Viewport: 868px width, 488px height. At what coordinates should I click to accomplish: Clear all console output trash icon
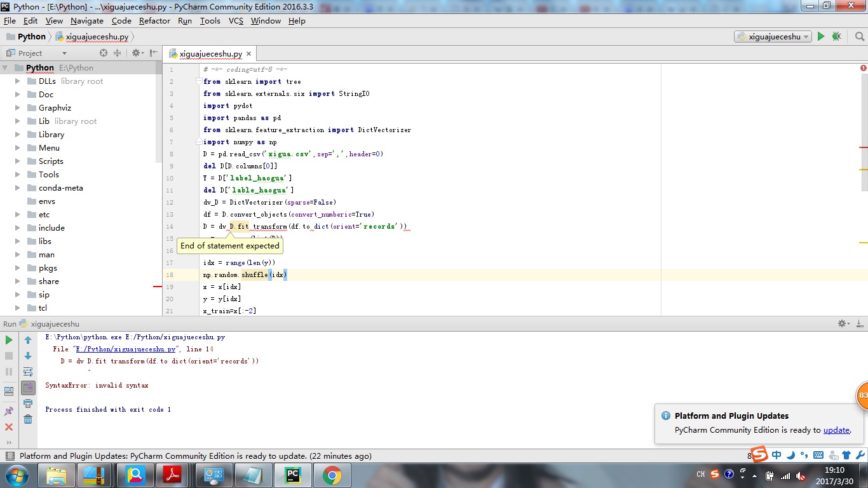tap(28, 419)
